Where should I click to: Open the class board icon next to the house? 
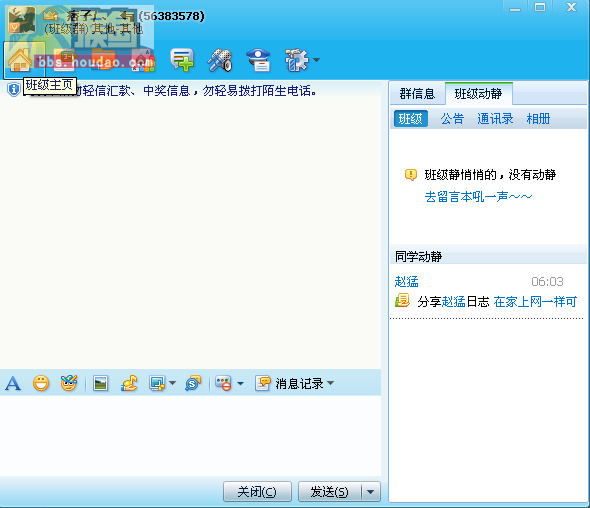64,60
